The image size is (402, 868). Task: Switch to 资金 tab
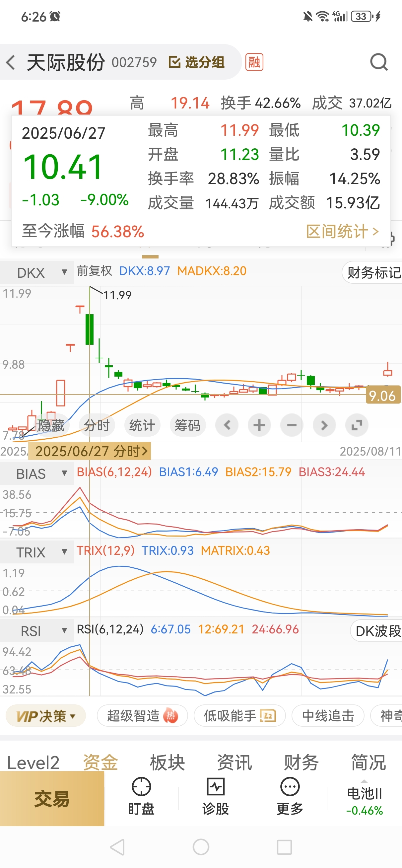(x=100, y=762)
